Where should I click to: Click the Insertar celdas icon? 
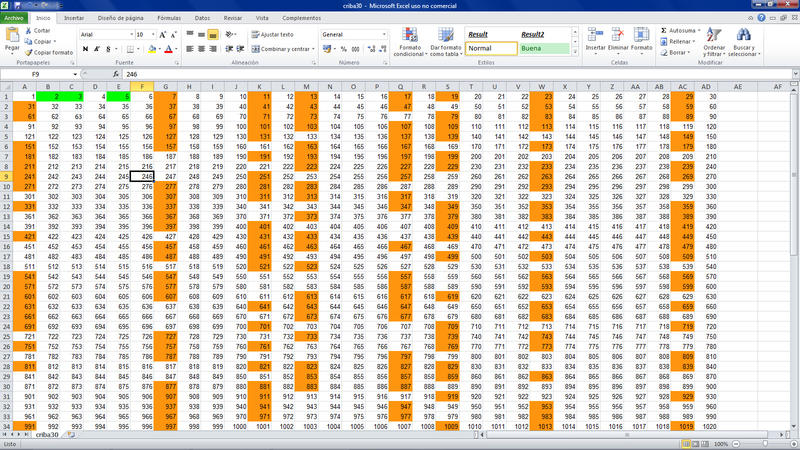pos(595,40)
